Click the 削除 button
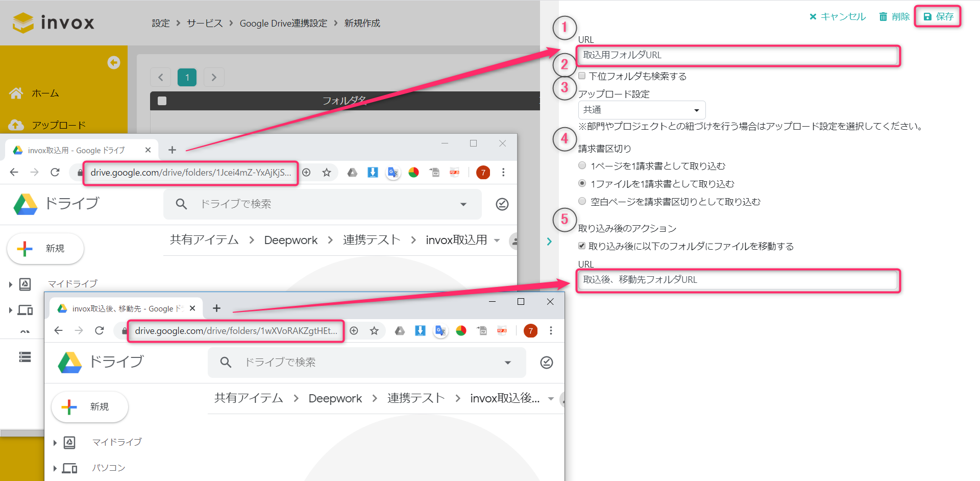The height and width of the screenshot is (481, 980). pyautogui.click(x=894, y=17)
